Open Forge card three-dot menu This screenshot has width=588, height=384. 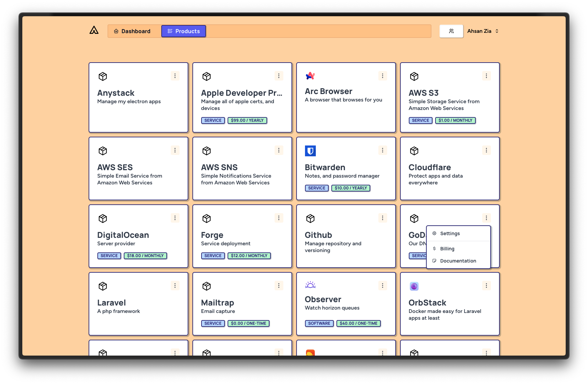pyautogui.click(x=279, y=218)
